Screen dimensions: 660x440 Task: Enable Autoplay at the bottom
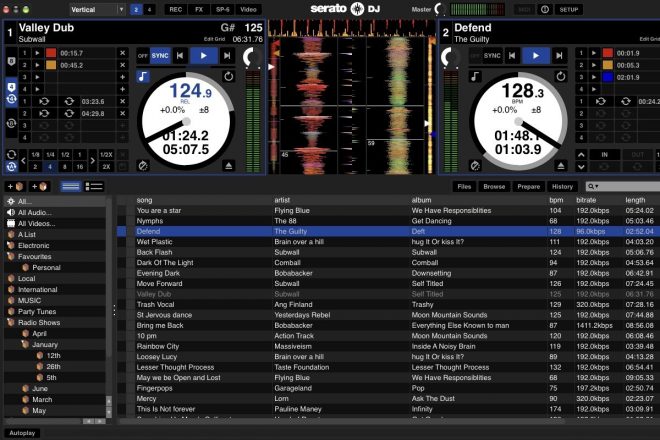[x=22, y=433]
